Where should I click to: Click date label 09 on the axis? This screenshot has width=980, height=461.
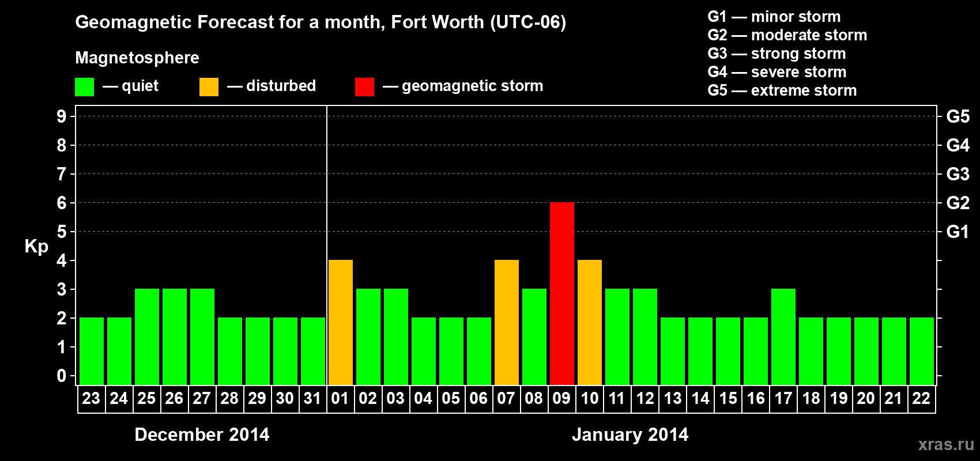coord(561,398)
